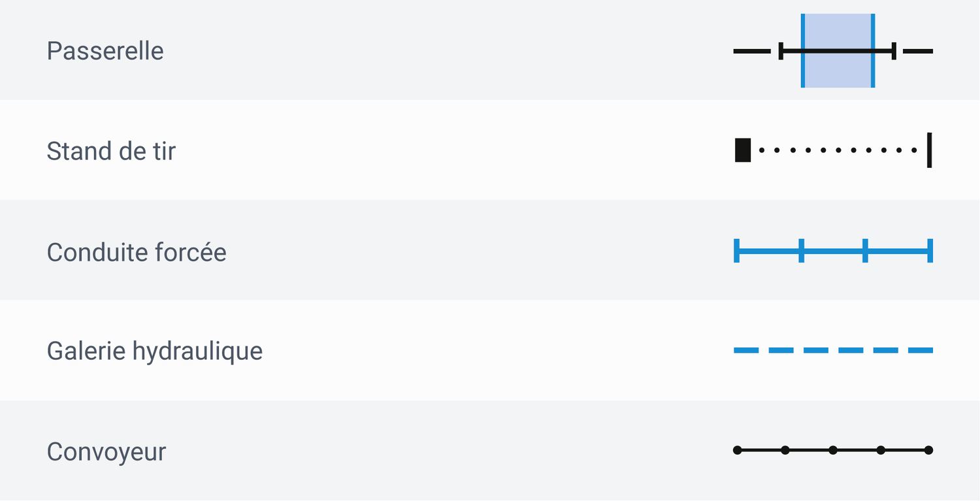Click the leftmost dot of Convoyeur symbol
This screenshot has width=980, height=501.
pos(738,450)
